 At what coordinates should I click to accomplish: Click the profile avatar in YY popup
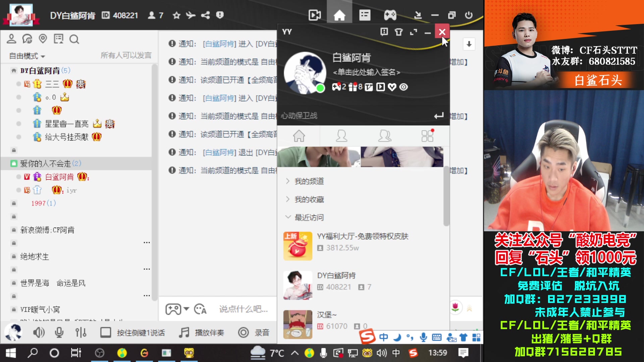point(305,73)
